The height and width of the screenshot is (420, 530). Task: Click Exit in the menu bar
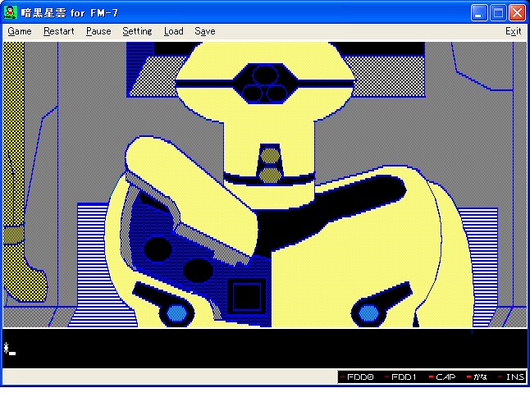(513, 31)
